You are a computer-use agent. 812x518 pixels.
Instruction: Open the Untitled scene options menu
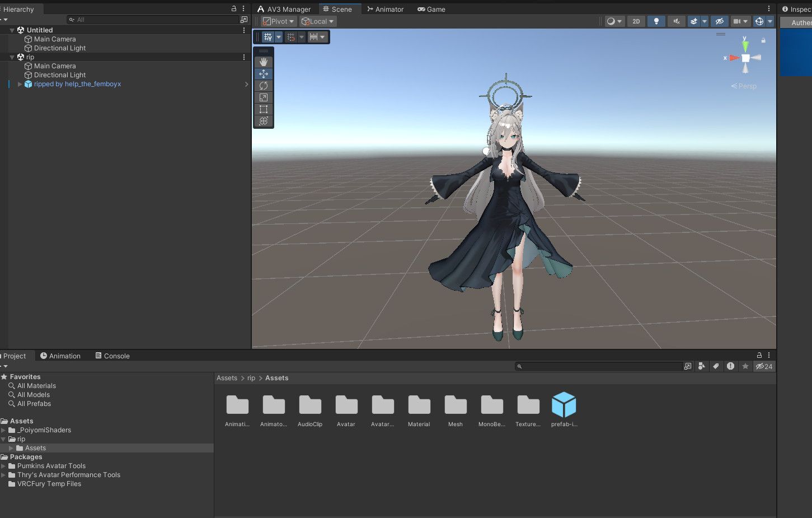pos(244,30)
